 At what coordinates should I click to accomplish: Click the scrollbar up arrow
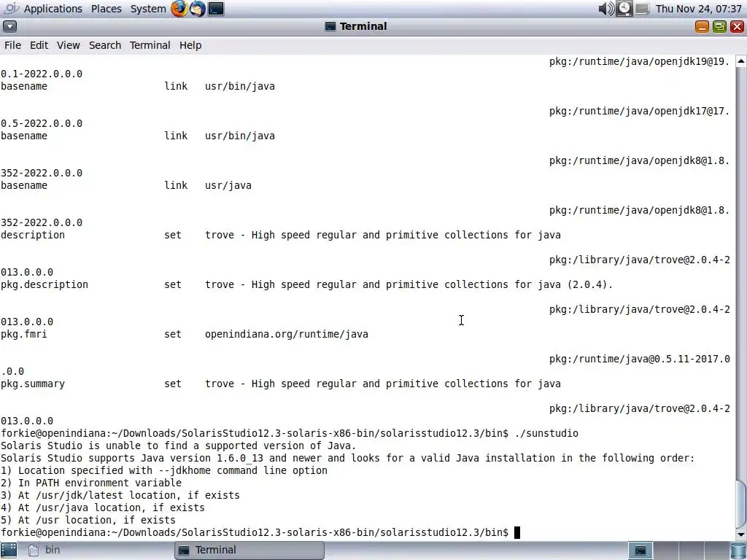click(x=741, y=61)
